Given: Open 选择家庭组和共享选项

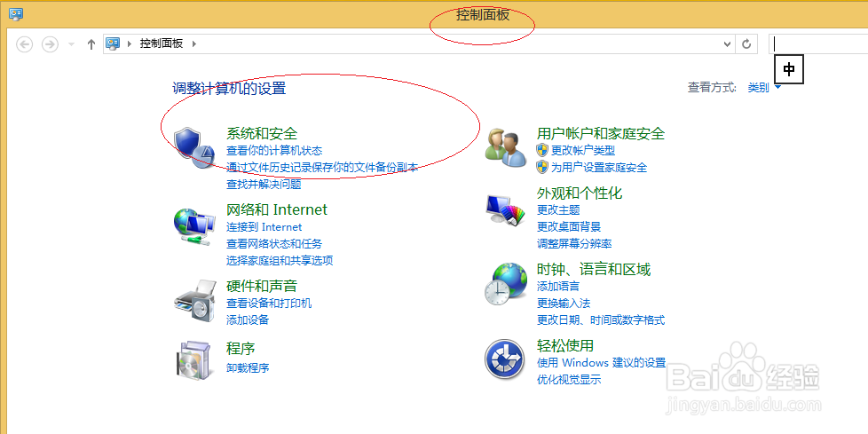Looking at the screenshot, I should tap(280, 260).
